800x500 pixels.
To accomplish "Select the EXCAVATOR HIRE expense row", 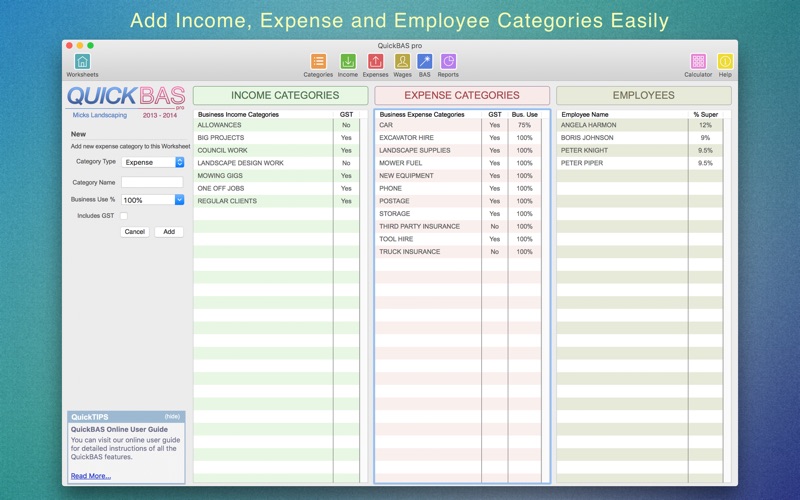I will pyautogui.click(x=458, y=138).
